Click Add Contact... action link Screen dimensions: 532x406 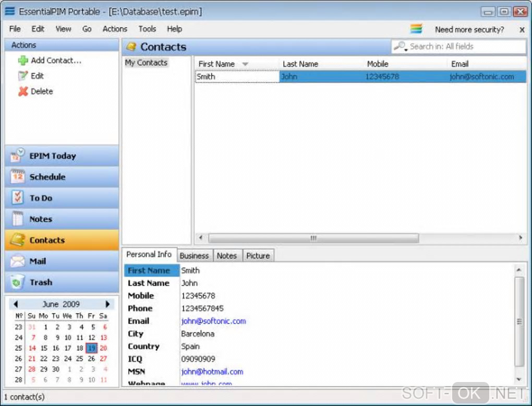[56, 61]
